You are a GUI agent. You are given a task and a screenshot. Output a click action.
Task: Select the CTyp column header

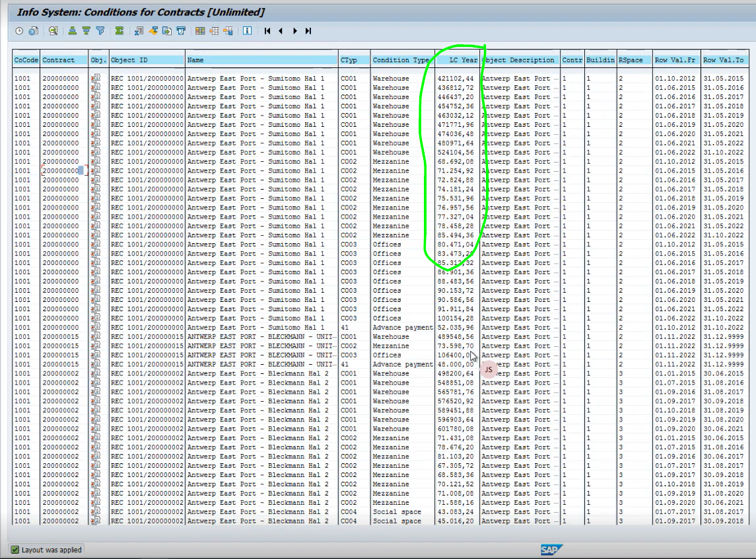(x=355, y=60)
